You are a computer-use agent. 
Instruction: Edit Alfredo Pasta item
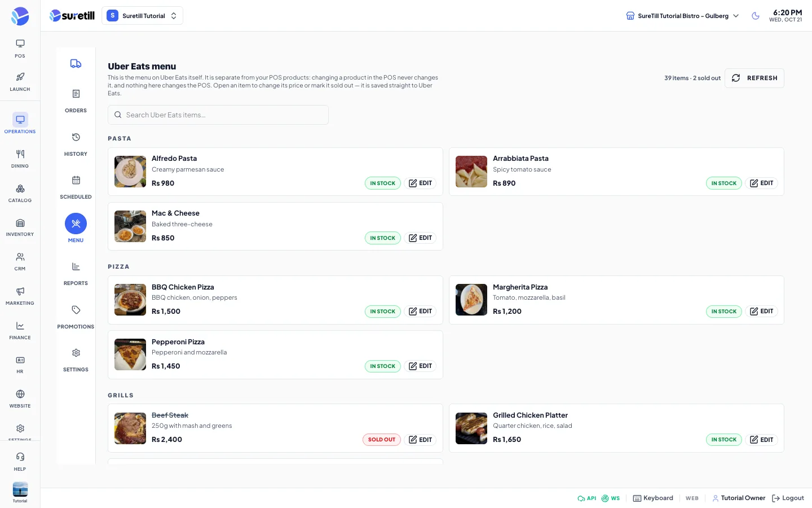(420, 183)
